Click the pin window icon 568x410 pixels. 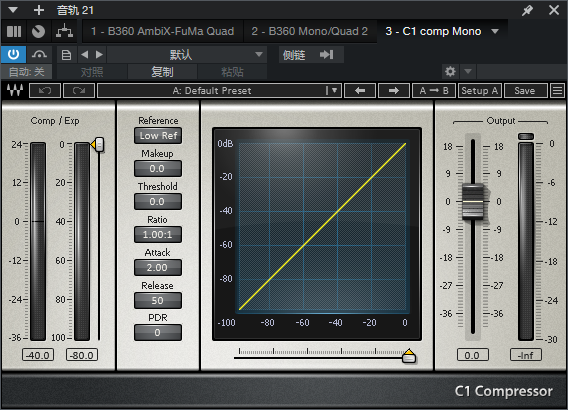tap(527, 10)
